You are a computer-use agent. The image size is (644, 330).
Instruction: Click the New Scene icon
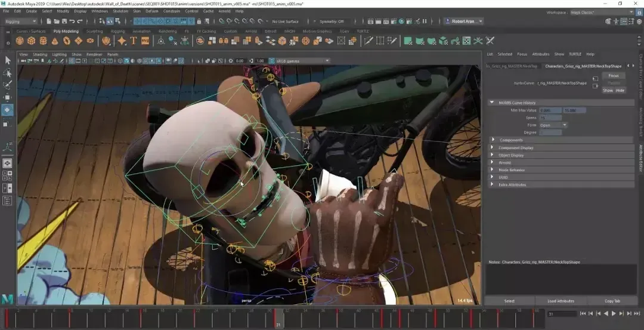click(49, 21)
